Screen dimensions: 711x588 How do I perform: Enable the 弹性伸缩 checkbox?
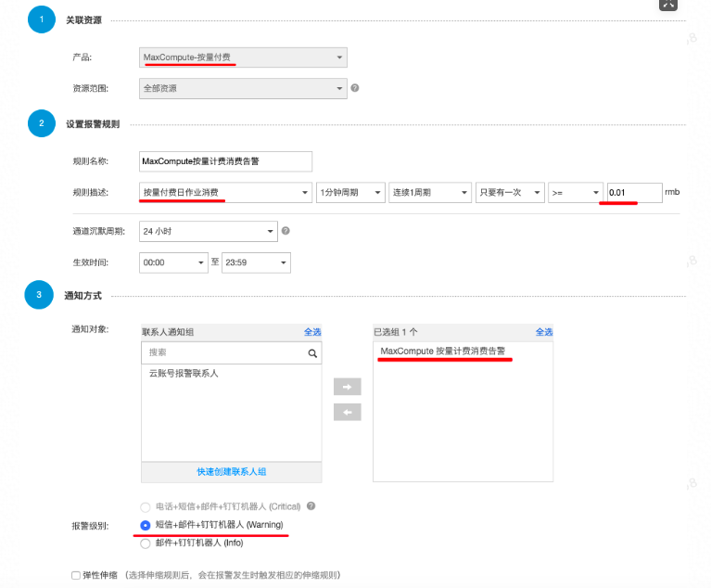(76, 575)
